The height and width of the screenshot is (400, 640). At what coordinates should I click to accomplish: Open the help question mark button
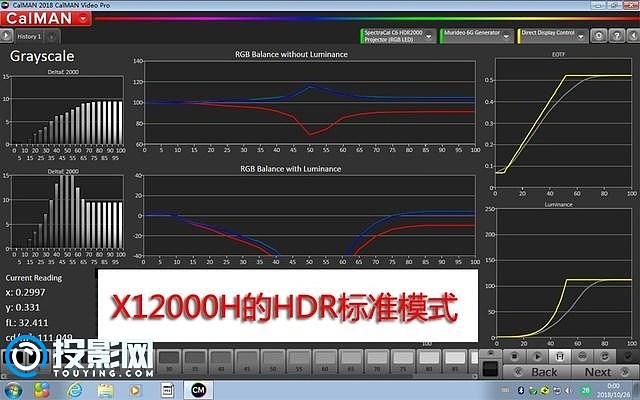click(617, 36)
